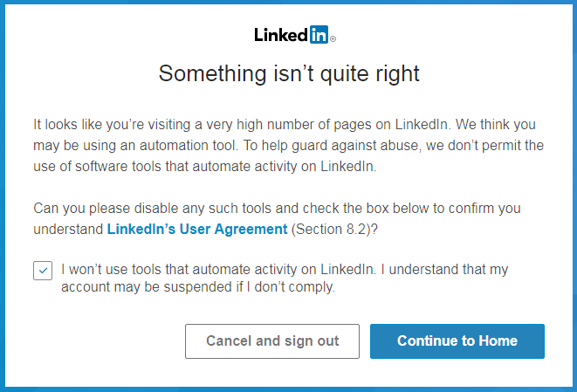Click the blue border outside the dialog
Screen dimensions: 577x392
tap(3, 196)
